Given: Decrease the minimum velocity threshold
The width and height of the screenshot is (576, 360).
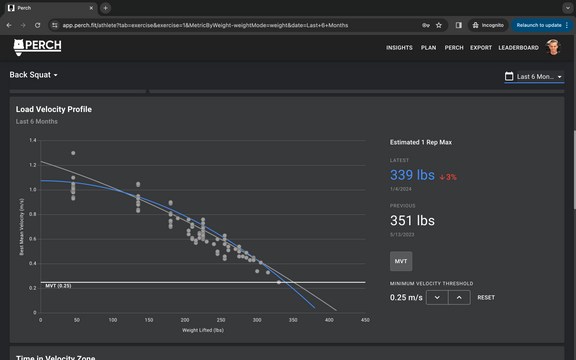Looking at the screenshot, I should pyautogui.click(x=437, y=298).
